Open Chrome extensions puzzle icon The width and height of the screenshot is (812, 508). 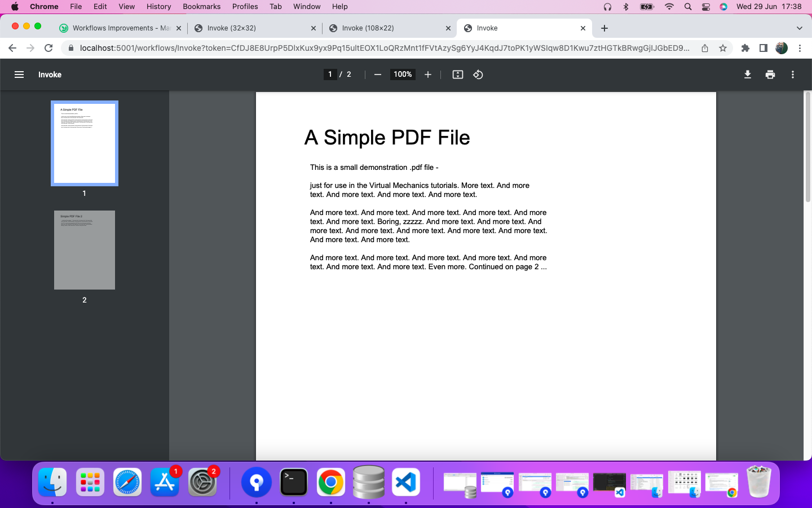point(745,48)
